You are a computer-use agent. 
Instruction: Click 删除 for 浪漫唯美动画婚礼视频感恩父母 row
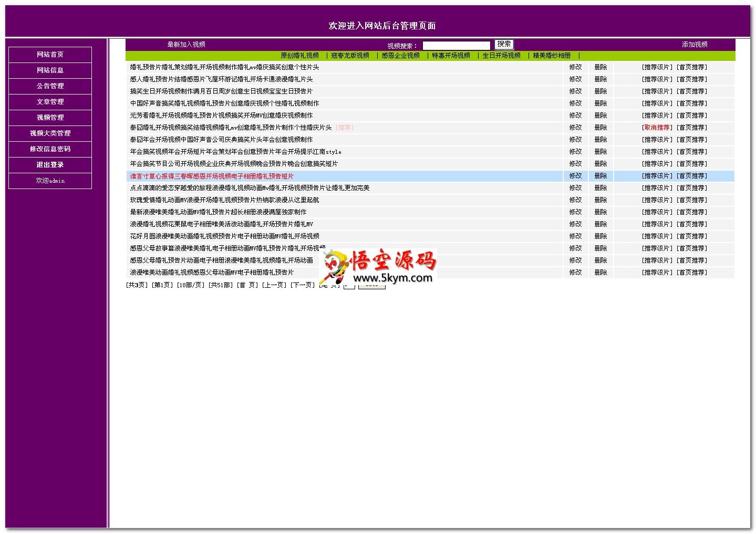(600, 273)
